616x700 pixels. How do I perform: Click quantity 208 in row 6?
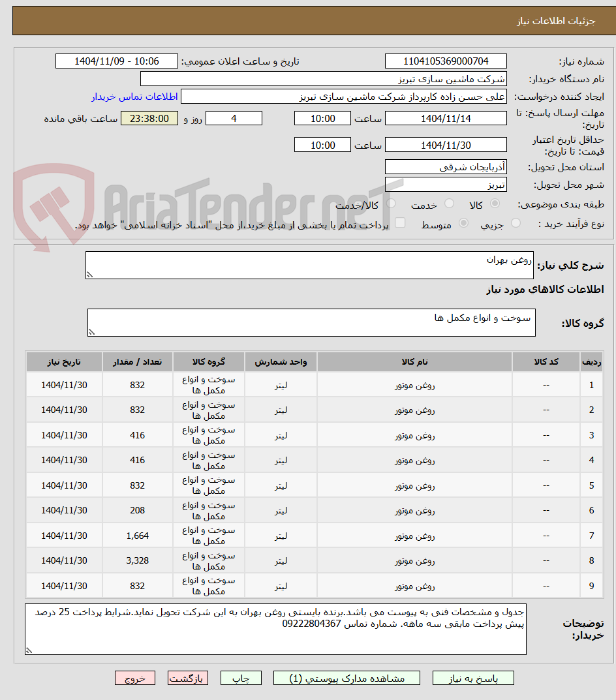click(x=137, y=510)
